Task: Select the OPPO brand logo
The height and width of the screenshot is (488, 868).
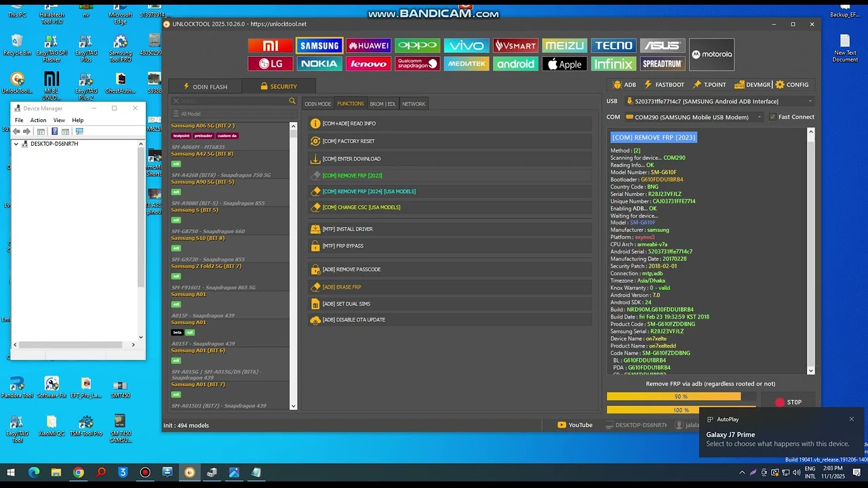Action: pos(418,45)
